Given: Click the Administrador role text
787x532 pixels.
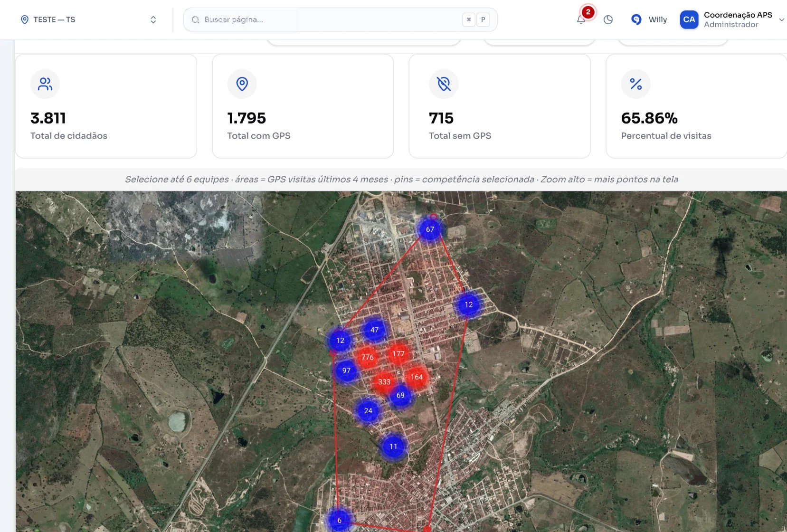Looking at the screenshot, I should (x=731, y=25).
